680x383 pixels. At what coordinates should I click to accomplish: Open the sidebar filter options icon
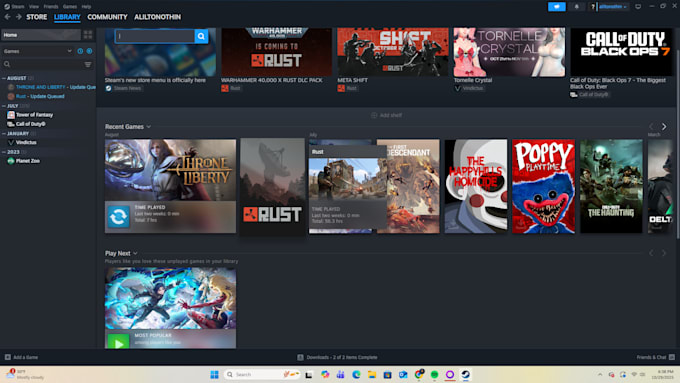pos(88,64)
